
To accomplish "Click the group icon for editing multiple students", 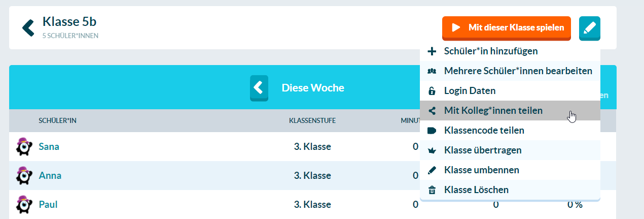I will [x=432, y=71].
